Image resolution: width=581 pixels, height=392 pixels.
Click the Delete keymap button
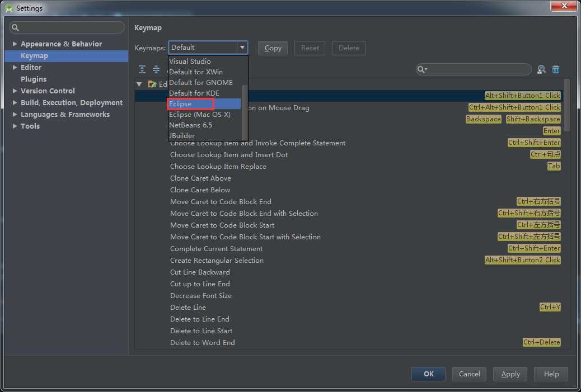349,48
